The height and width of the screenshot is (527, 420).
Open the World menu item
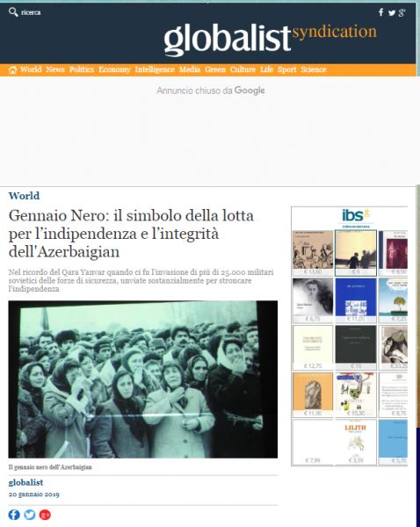click(31, 69)
